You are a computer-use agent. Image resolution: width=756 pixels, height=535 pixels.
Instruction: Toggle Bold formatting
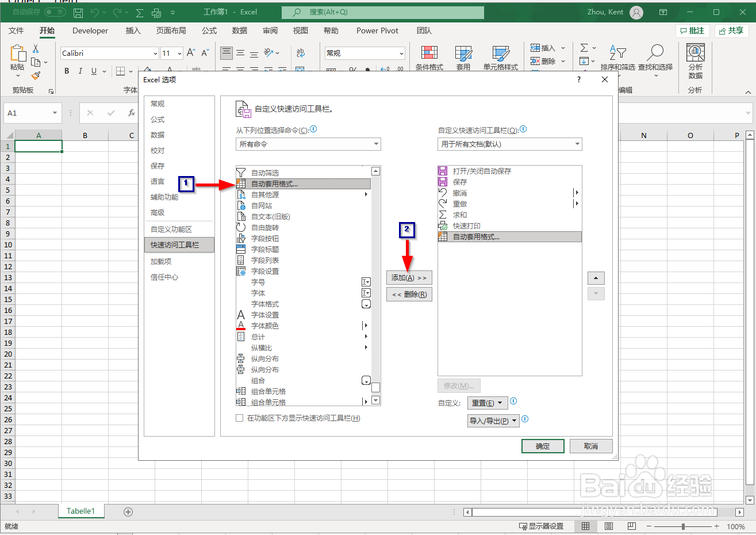[x=67, y=71]
